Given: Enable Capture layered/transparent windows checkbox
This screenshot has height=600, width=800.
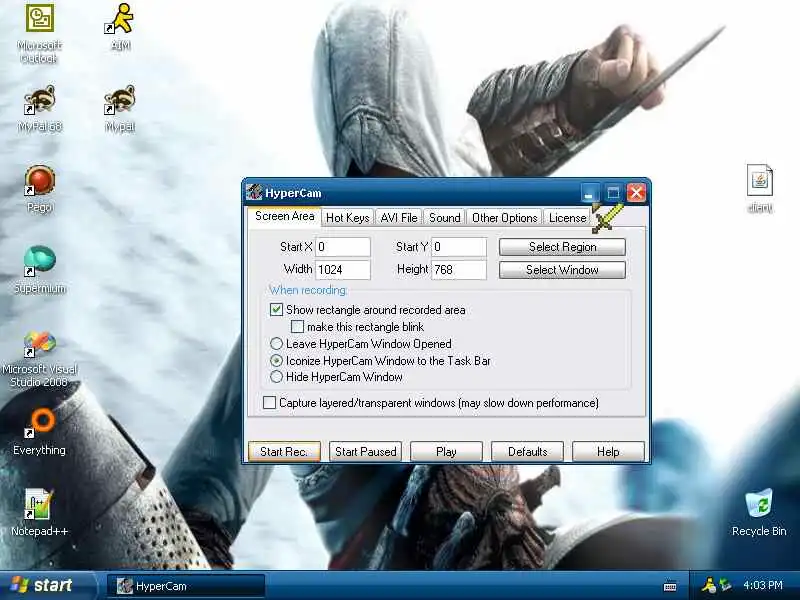Looking at the screenshot, I should 269,403.
